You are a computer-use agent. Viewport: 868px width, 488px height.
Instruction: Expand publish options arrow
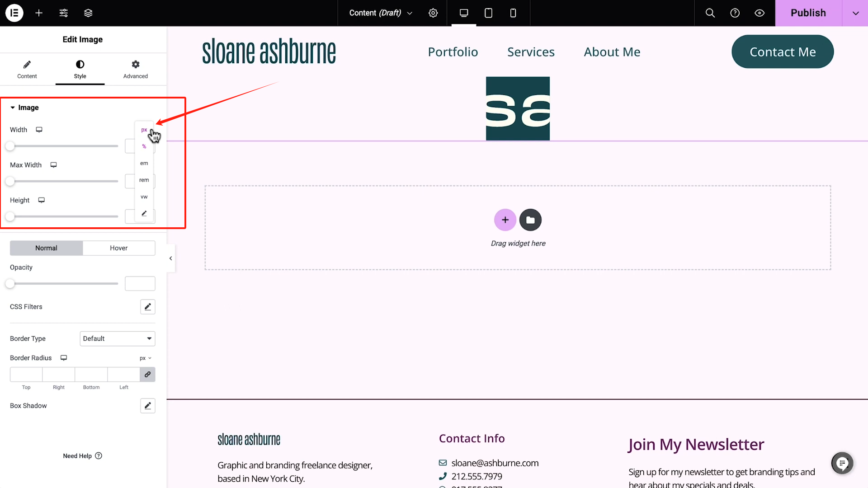point(855,13)
